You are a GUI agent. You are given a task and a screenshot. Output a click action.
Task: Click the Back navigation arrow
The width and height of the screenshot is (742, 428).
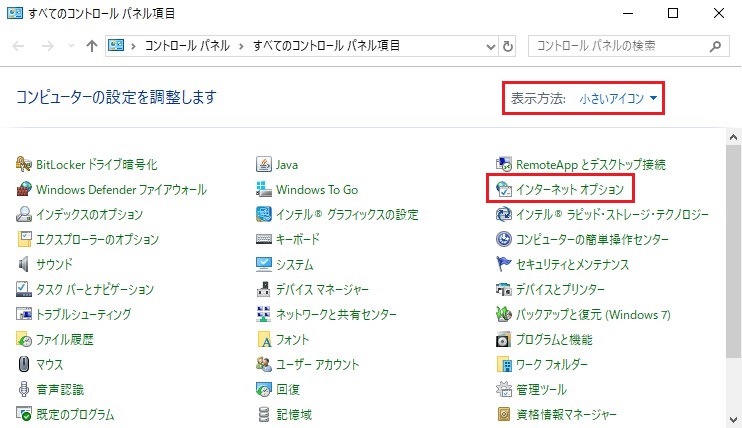click(x=18, y=46)
